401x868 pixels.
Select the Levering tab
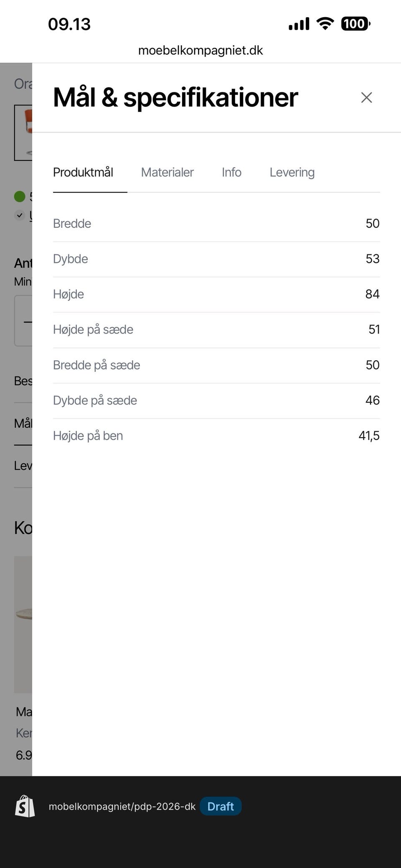pyautogui.click(x=292, y=172)
